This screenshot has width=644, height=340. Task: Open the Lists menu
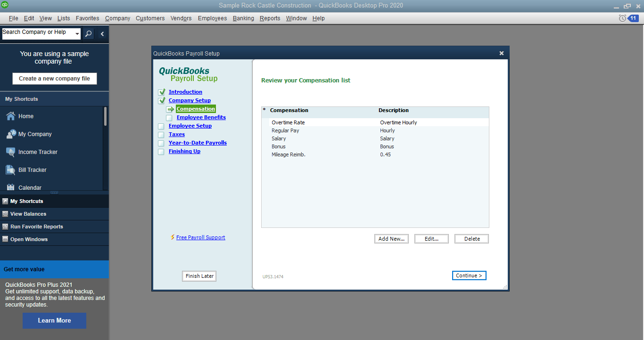64,18
